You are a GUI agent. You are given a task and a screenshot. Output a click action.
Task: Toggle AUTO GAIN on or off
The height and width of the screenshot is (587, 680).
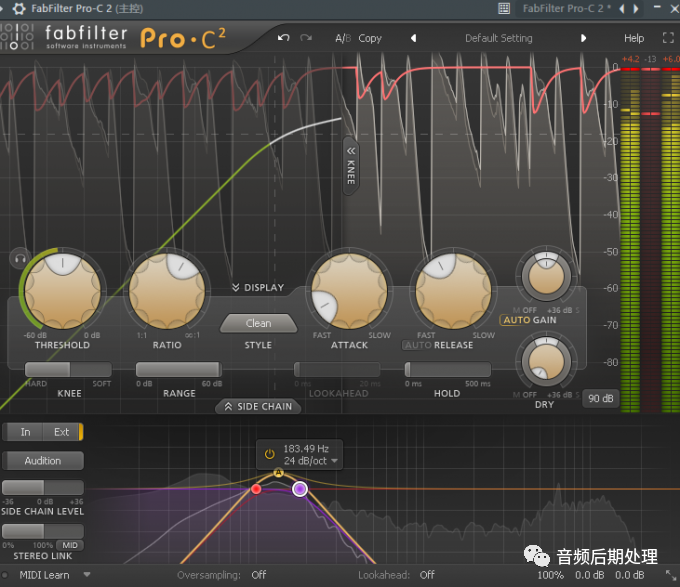point(529,320)
